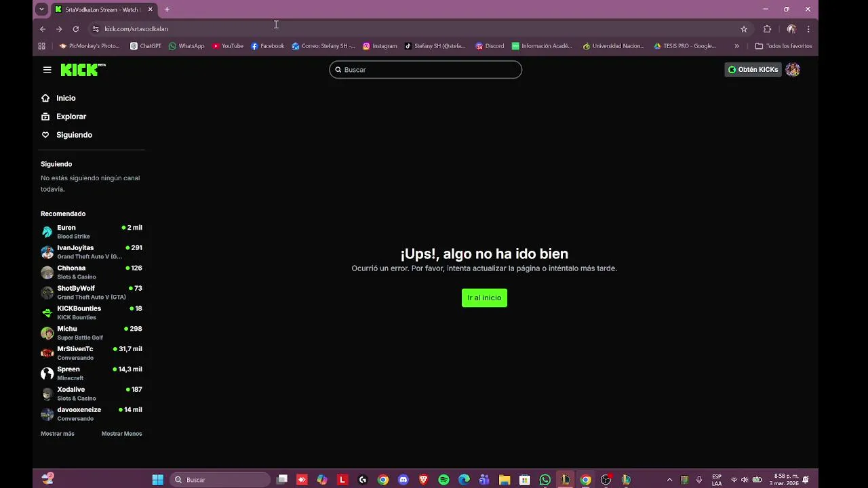Open Chrome extensions puzzle icon
Viewport: 868px width, 488px height.
point(768,29)
